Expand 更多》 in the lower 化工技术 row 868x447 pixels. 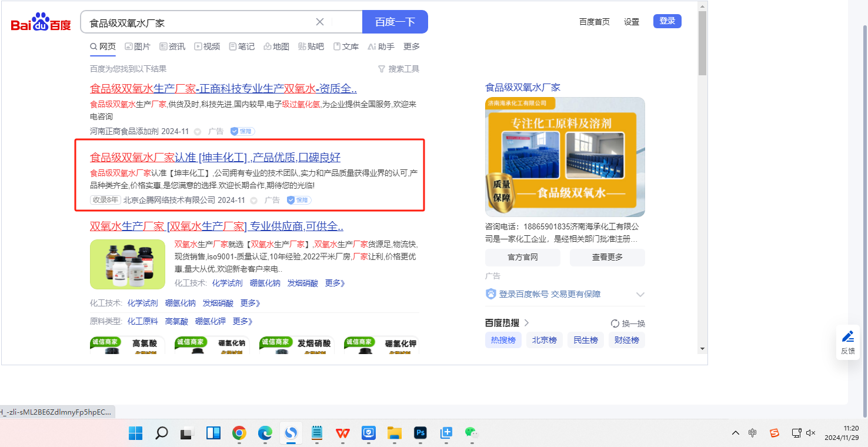click(x=251, y=303)
